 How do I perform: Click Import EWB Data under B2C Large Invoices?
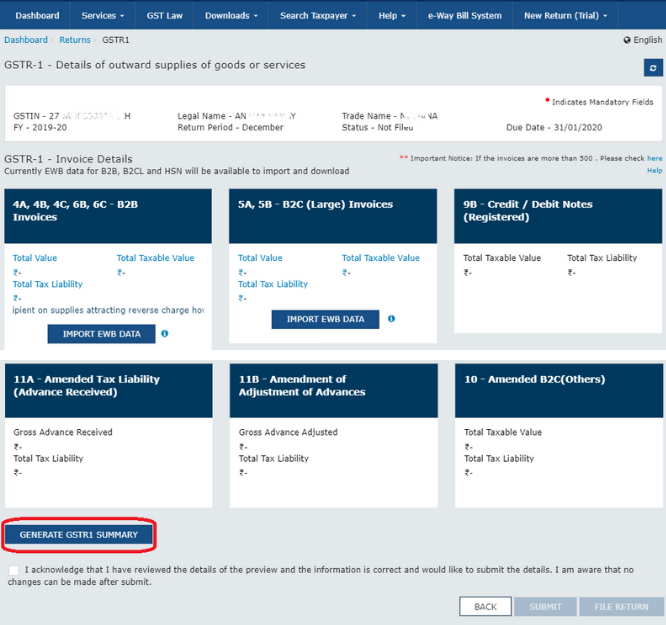click(325, 319)
